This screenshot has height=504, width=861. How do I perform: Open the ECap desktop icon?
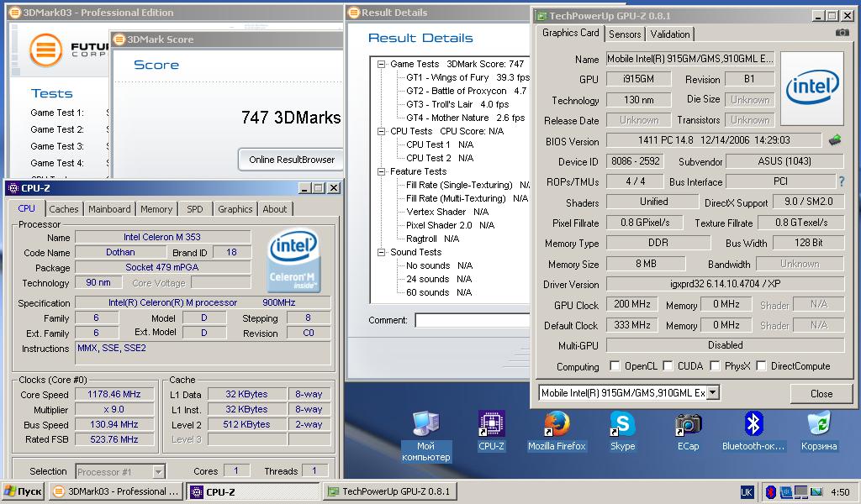[688, 431]
